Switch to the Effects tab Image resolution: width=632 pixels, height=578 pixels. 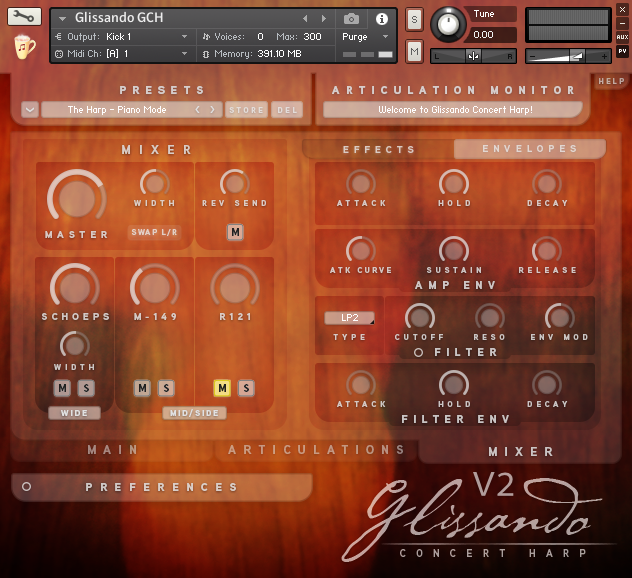[378, 150]
